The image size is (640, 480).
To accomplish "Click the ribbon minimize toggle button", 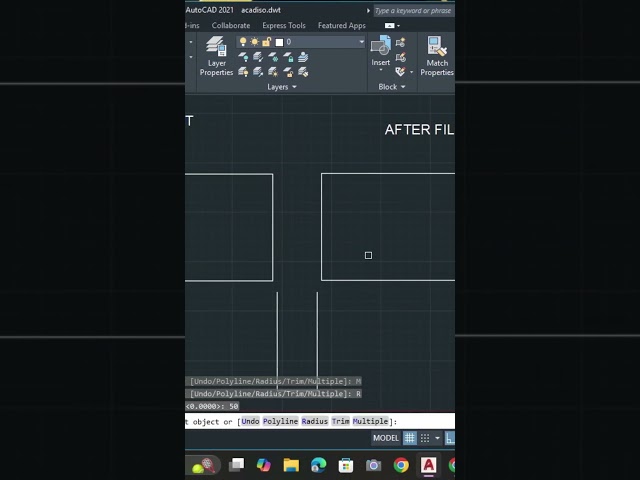I will 389,25.
